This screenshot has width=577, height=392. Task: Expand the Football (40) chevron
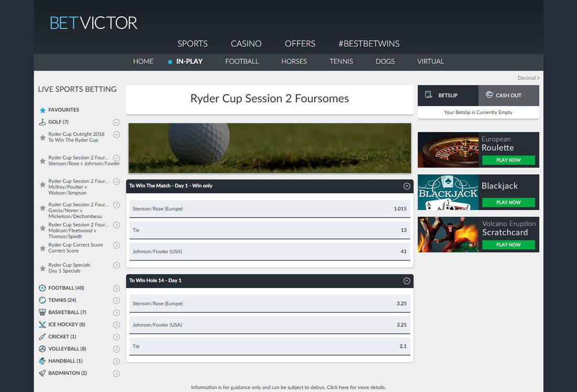click(116, 288)
